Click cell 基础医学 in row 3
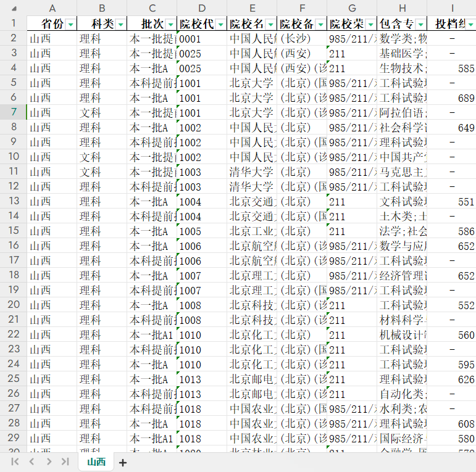The height and width of the screenshot is (472, 476). point(403,54)
